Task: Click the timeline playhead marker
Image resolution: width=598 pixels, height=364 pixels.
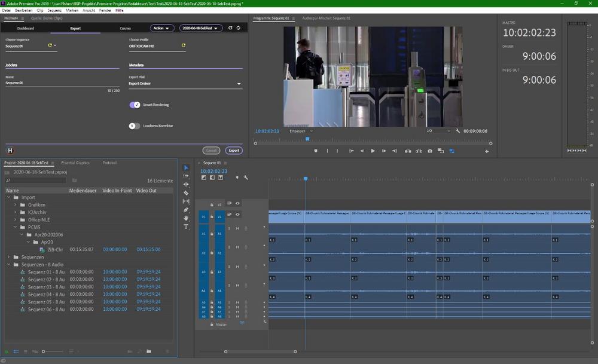Action: coord(306,179)
